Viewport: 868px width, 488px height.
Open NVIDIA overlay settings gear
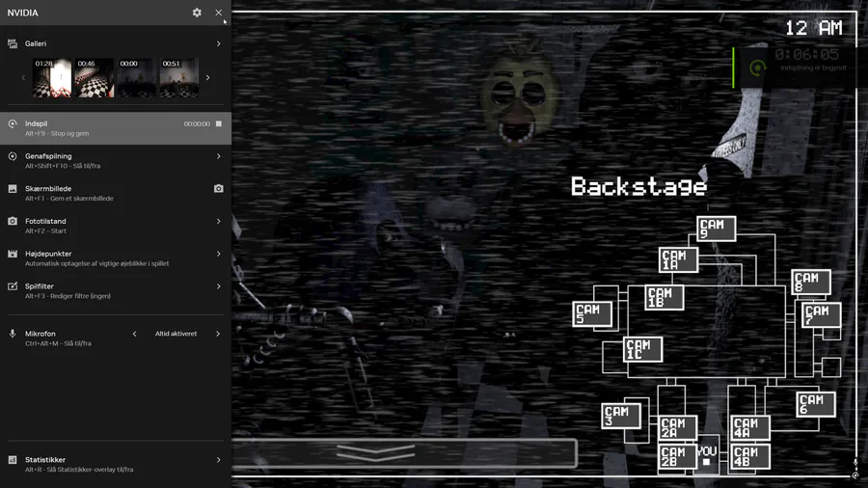(x=197, y=13)
